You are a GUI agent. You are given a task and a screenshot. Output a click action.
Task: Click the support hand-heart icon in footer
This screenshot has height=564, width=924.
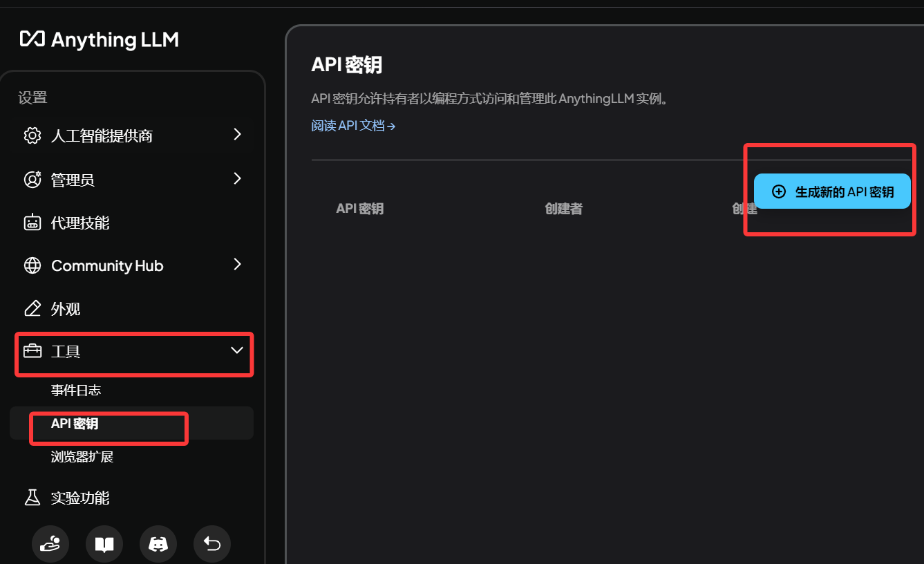(50, 545)
